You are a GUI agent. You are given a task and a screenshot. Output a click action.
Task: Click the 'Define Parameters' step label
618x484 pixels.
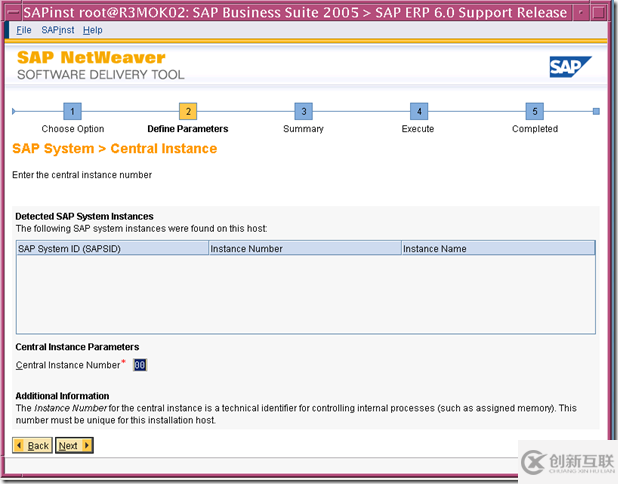188,129
